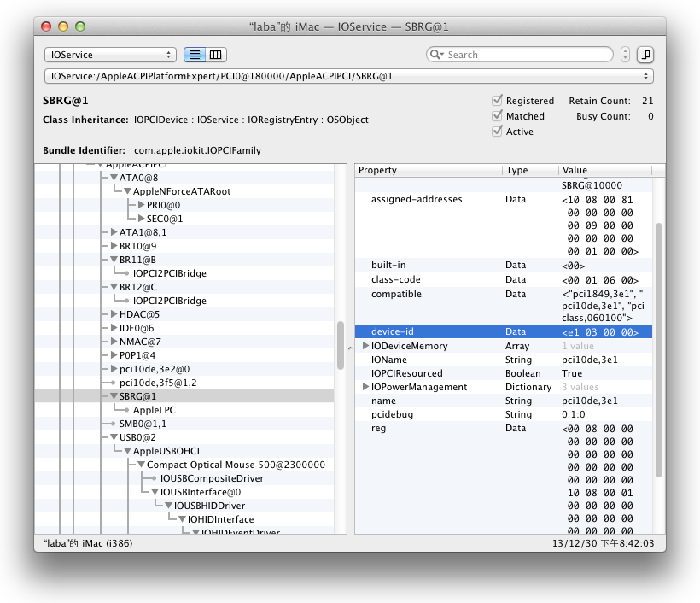Toggle the Registered checkbox
Viewport: 700px width, 603px height.
point(497,101)
